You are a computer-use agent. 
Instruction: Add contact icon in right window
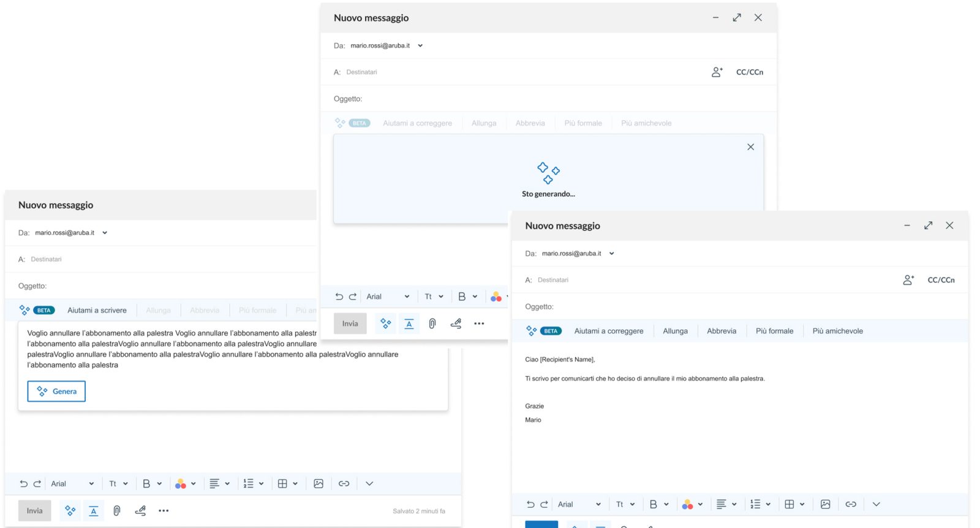click(909, 280)
